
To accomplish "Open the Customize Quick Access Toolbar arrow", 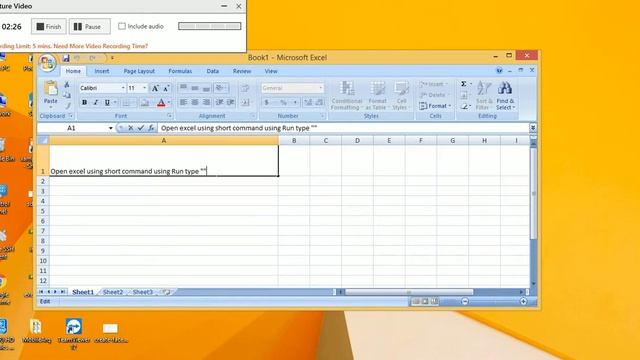I will click(x=112, y=58).
